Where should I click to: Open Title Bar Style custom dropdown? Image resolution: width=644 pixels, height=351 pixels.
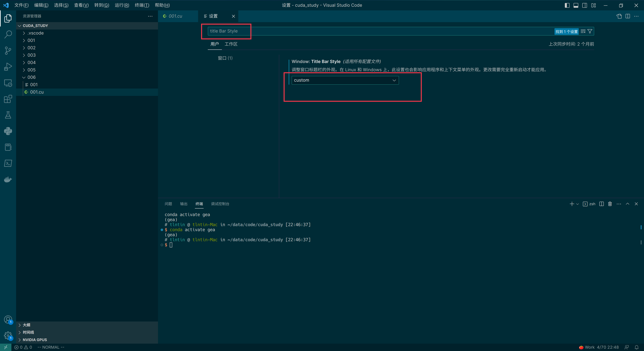[345, 80]
